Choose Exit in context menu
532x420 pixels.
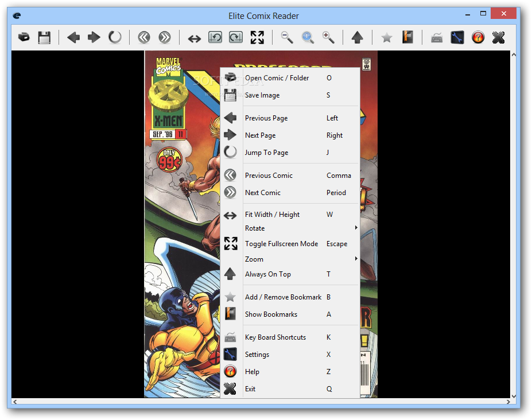[x=290, y=389]
